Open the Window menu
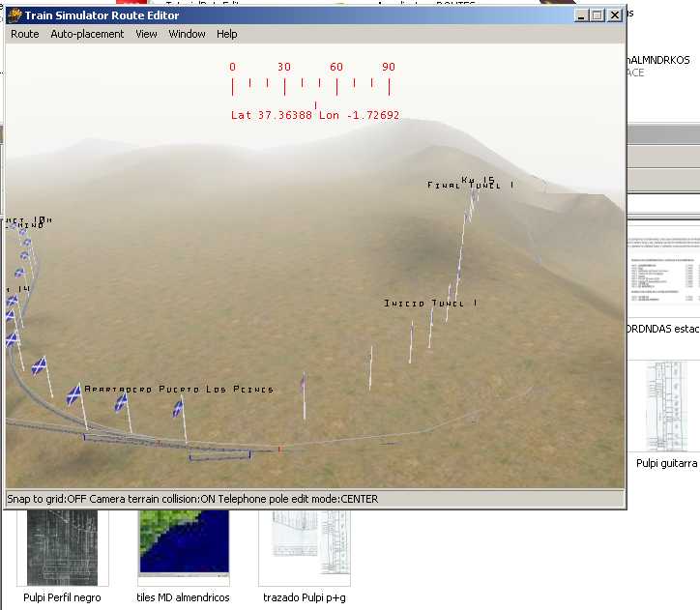This screenshot has width=700, height=610. 187,34
